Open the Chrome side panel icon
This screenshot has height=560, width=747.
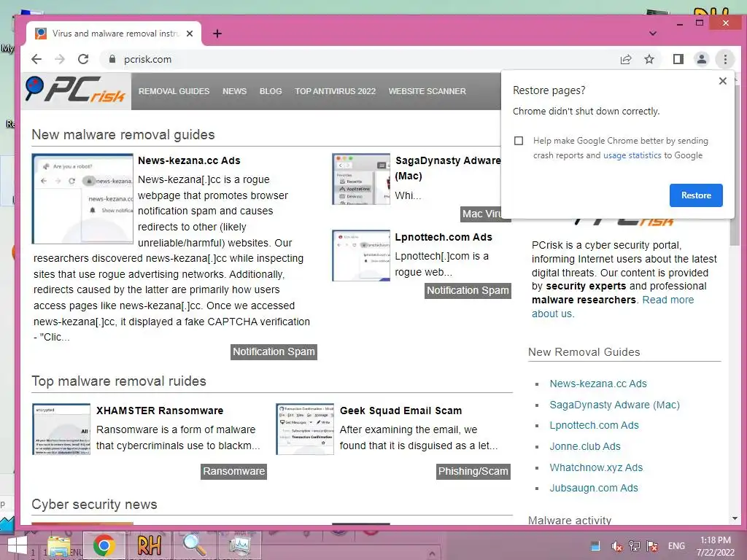(678, 59)
